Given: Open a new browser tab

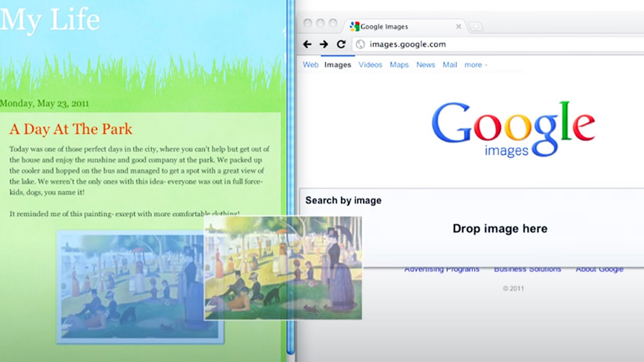Looking at the screenshot, I should tap(475, 27).
